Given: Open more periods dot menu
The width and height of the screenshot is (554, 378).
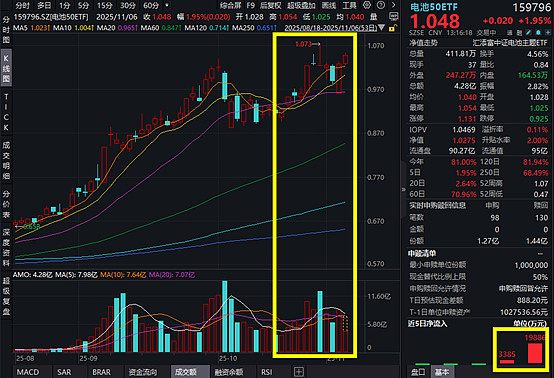Looking at the screenshot, I should coord(167,5).
